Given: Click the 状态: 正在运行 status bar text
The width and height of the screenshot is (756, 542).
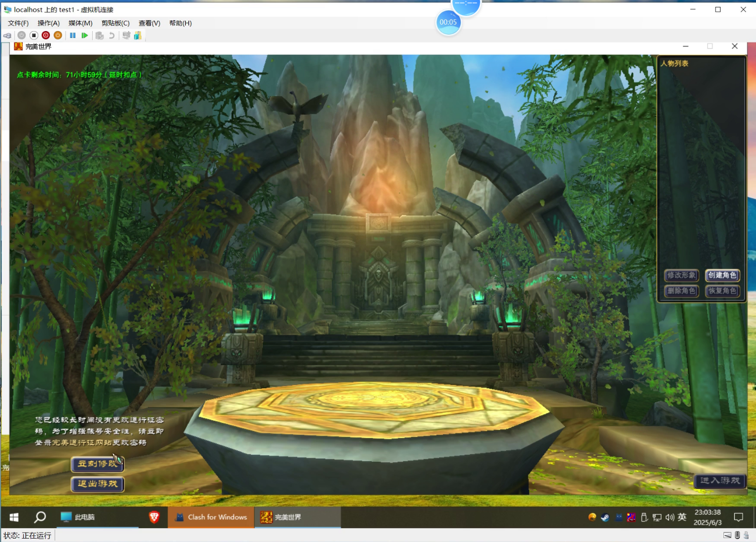Looking at the screenshot, I should click(28, 536).
